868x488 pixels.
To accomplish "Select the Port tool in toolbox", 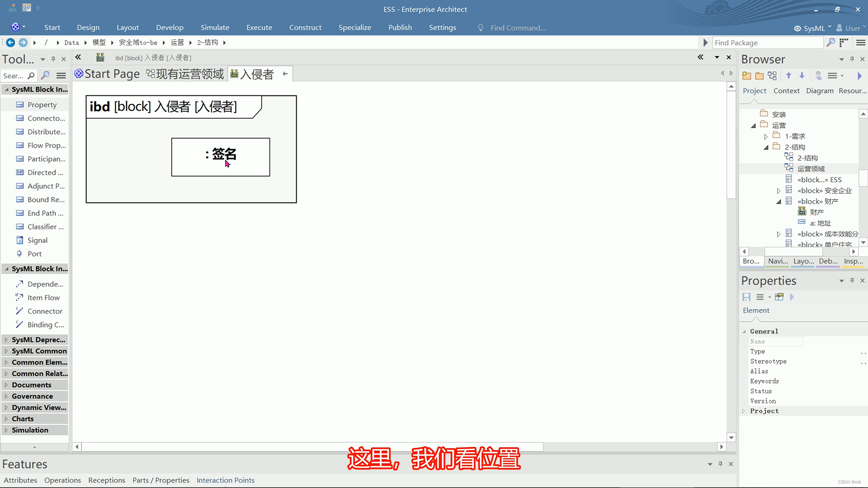I will pyautogui.click(x=34, y=254).
